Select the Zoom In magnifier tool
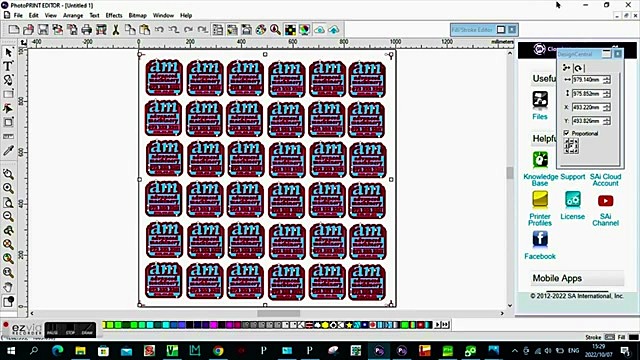The image size is (640, 360). tap(8, 188)
